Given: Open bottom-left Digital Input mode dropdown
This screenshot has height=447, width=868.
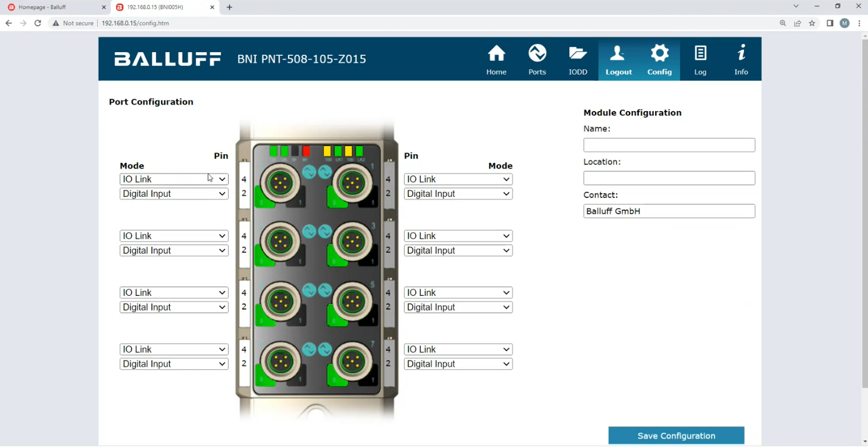Looking at the screenshot, I should 173,364.
